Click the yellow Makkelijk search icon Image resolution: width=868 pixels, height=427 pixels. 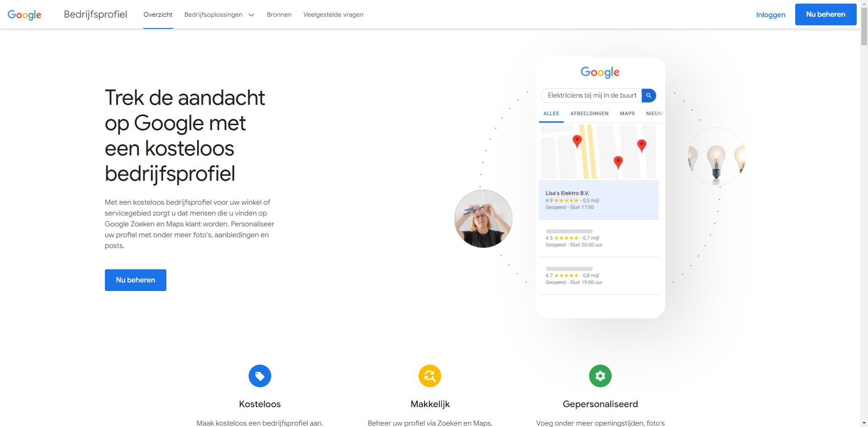click(430, 376)
